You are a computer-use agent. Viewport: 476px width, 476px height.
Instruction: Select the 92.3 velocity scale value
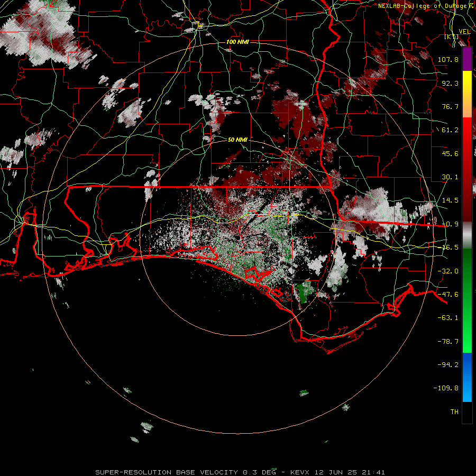(450, 83)
